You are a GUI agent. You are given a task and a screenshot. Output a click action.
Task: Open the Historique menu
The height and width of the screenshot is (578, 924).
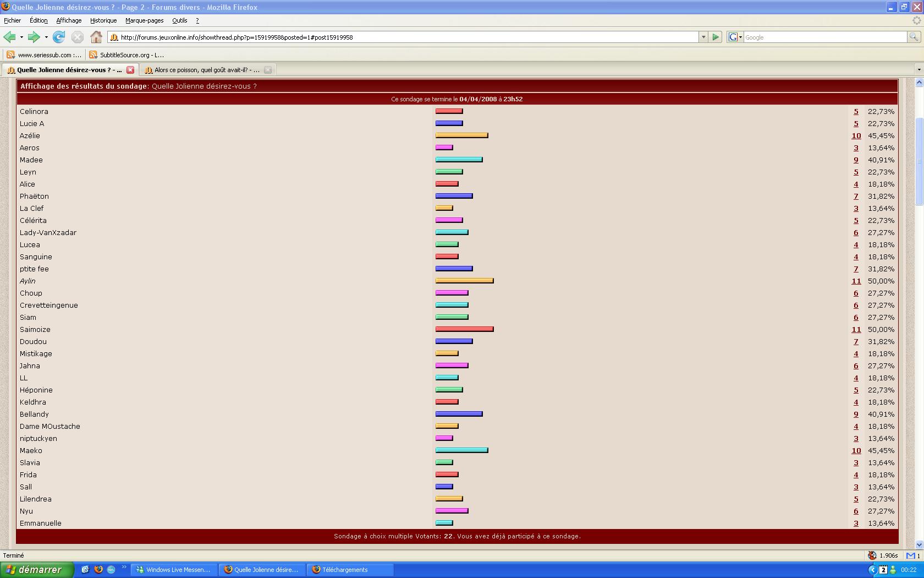103,20
